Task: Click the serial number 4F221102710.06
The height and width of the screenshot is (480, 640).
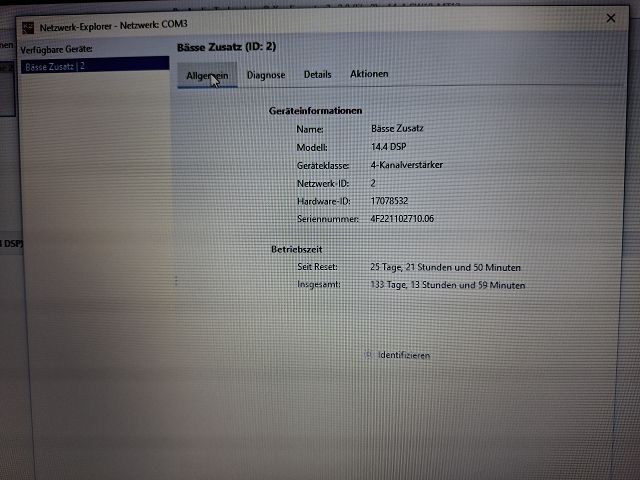Action: [403, 219]
